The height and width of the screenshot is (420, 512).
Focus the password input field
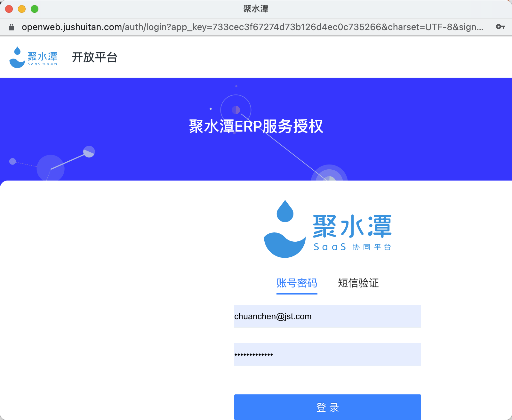click(327, 355)
